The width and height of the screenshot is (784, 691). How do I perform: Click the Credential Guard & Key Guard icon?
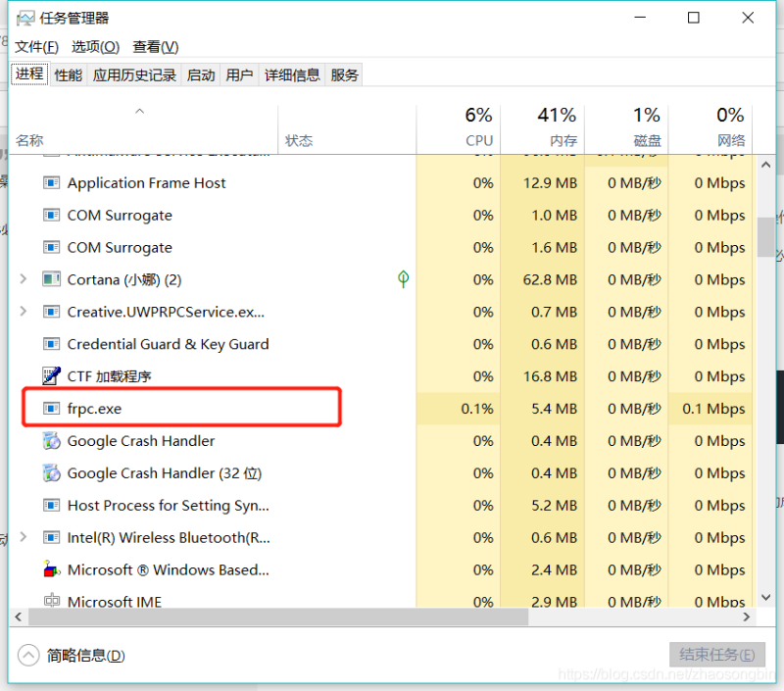pos(52,344)
